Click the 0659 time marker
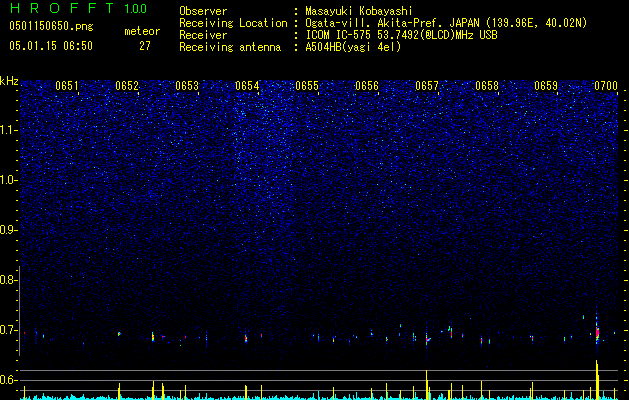The height and width of the screenshot is (400, 629). pyautogui.click(x=546, y=86)
